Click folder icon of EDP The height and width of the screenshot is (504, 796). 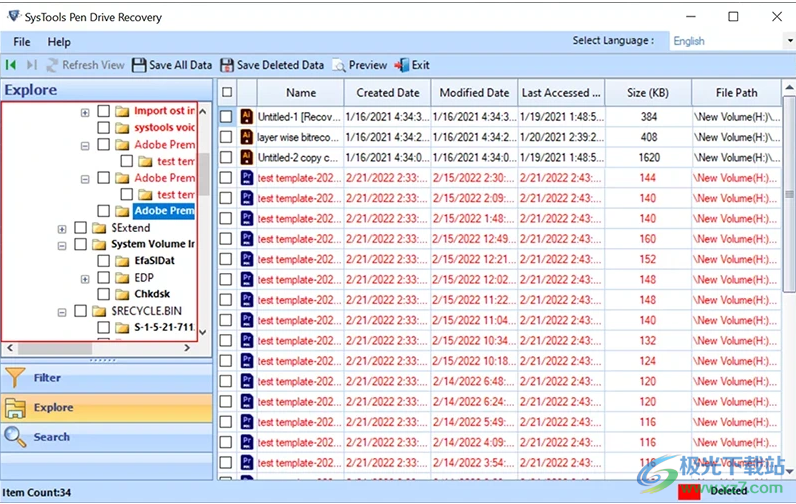(122, 278)
